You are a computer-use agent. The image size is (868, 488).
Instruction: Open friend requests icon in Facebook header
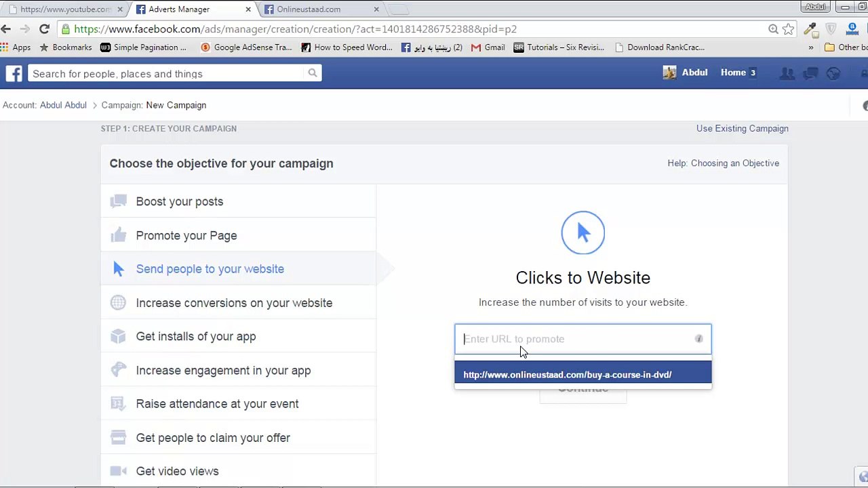[x=787, y=73]
